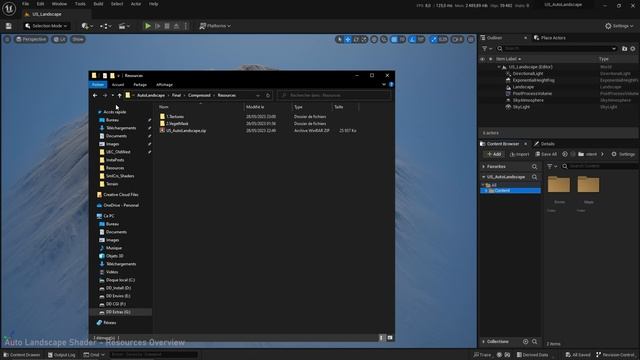The width and height of the screenshot is (640, 360).
Task: Open the Content Drawer
Action: [x=22, y=355]
